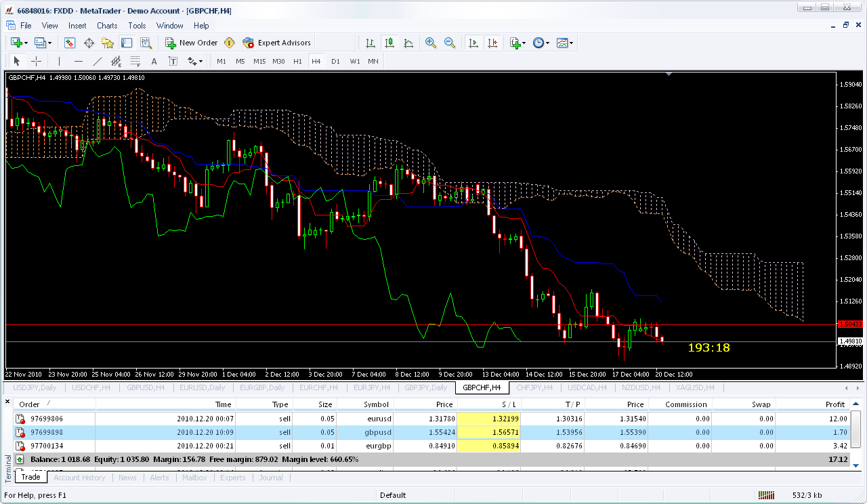Open the Account History terminal tab

79,478
